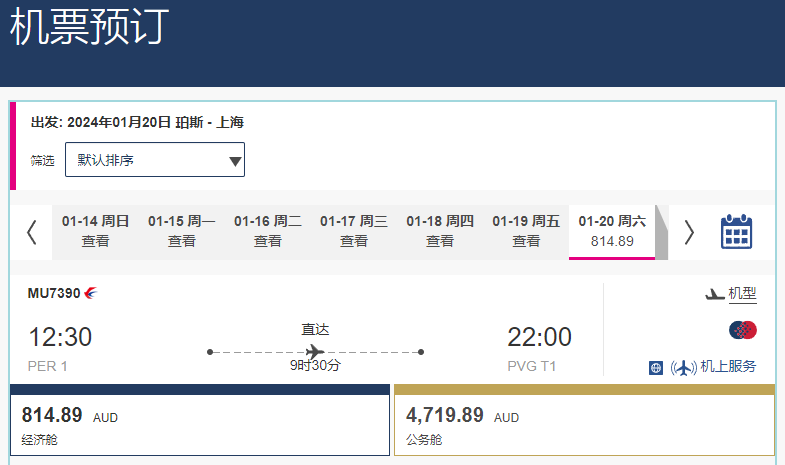Click the airplane icon beside 机型

click(715, 294)
